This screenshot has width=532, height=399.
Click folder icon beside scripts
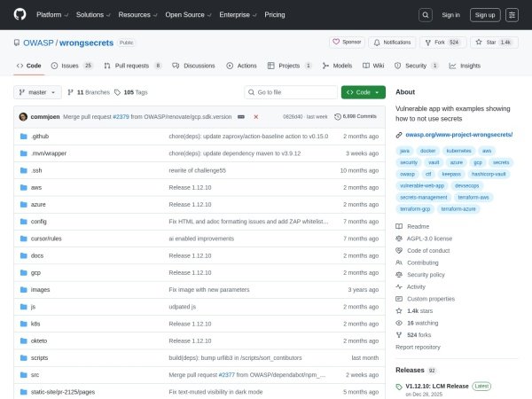[x=23, y=358]
